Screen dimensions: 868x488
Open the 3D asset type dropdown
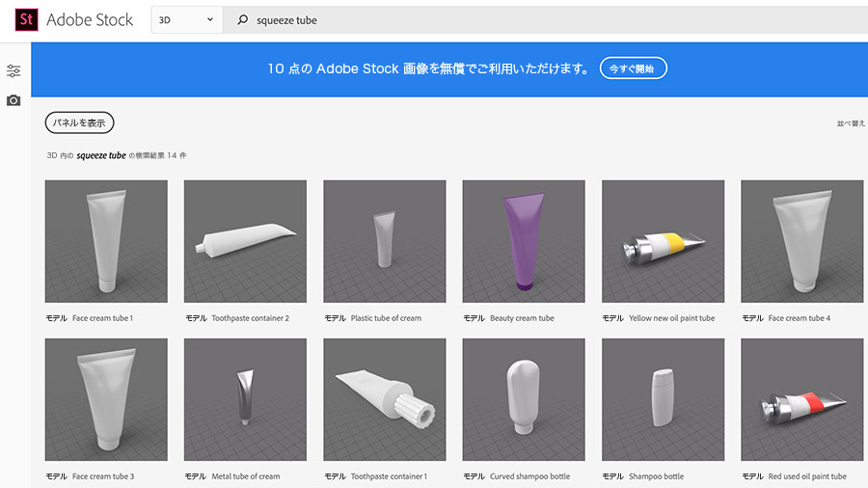[187, 20]
